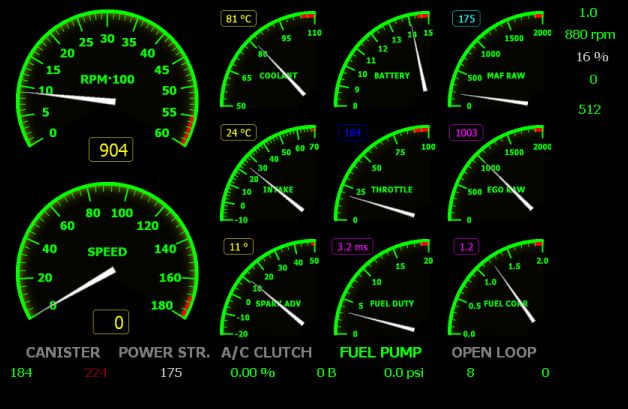Viewport: 628px width, 409px height.
Task: Toggle the CANISTER status indicator
Action: pos(62,352)
